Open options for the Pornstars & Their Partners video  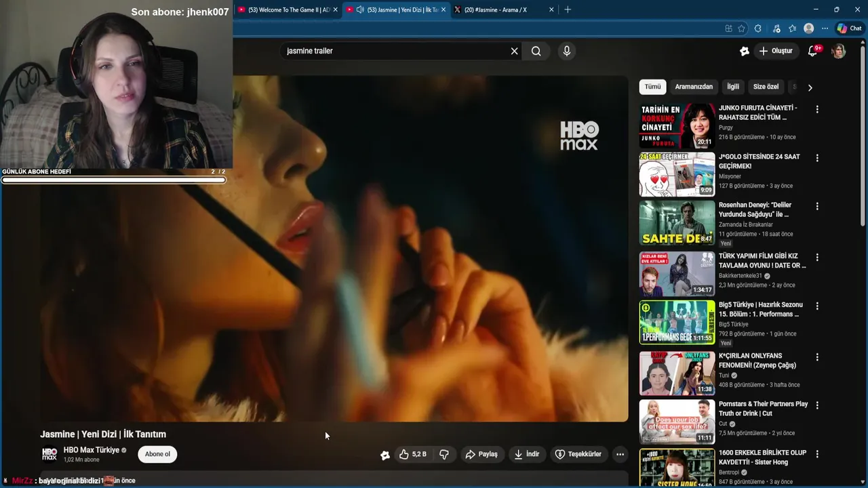(817, 405)
